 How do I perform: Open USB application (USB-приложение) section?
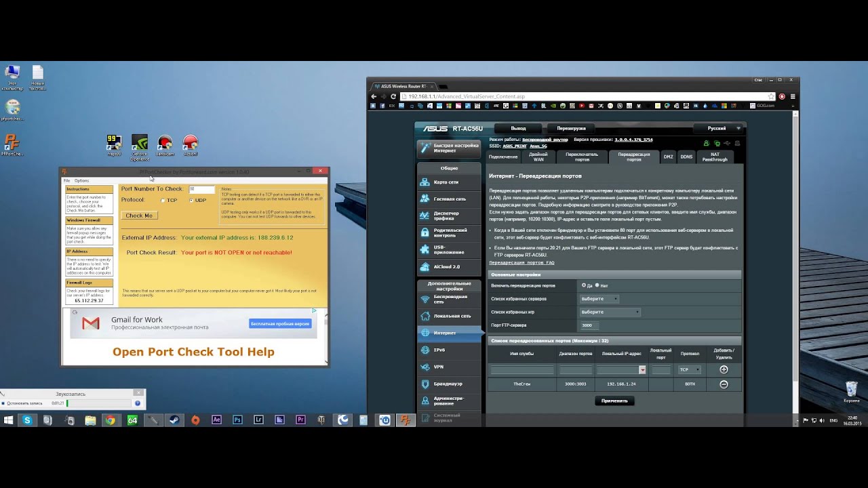449,250
